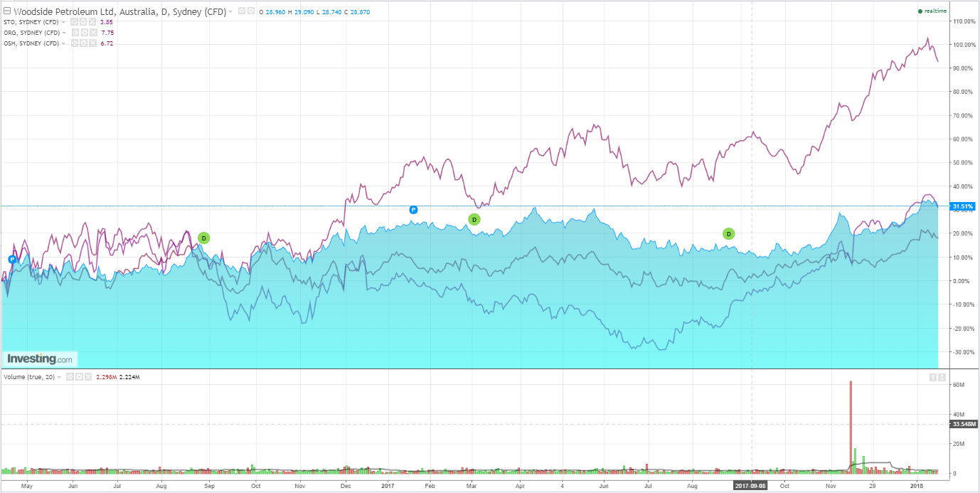This screenshot has height=493, width=980.
Task: Open settings gear for Woodside Petroleum series
Action: click(250, 11)
